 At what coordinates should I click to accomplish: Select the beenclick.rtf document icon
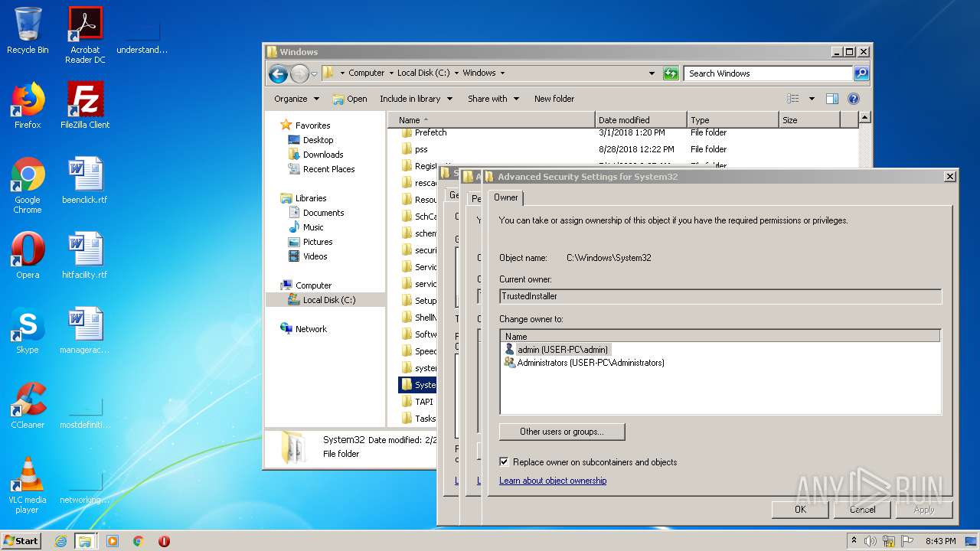click(x=85, y=181)
